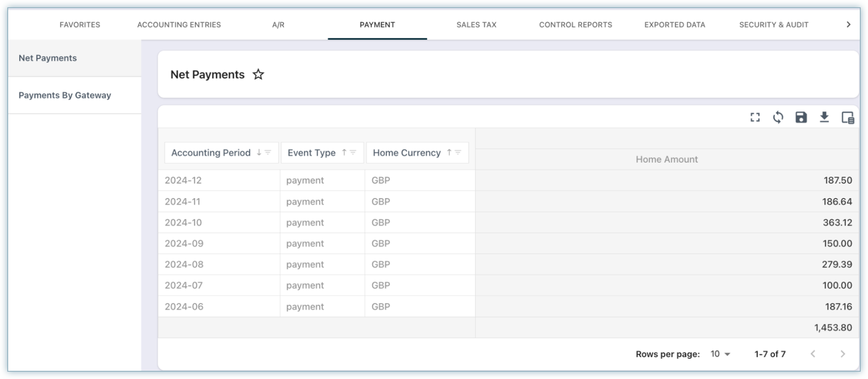Save the current report view

pos(801,117)
